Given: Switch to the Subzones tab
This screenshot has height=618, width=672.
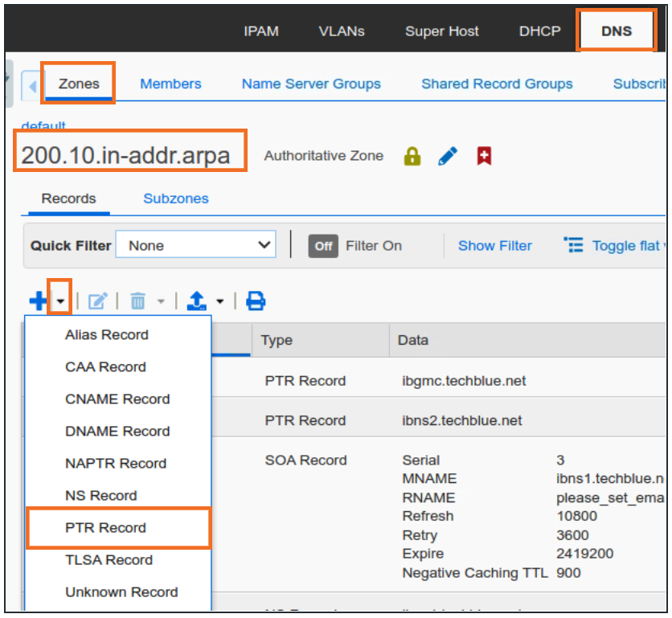Looking at the screenshot, I should (x=175, y=198).
